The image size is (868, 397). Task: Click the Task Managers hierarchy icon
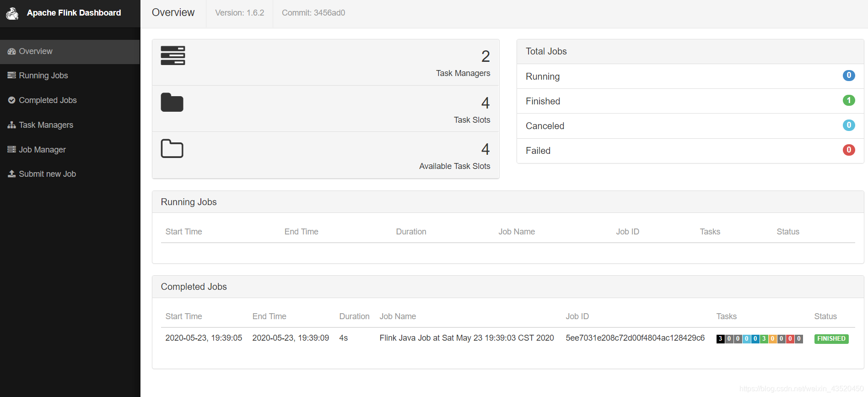click(12, 125)
